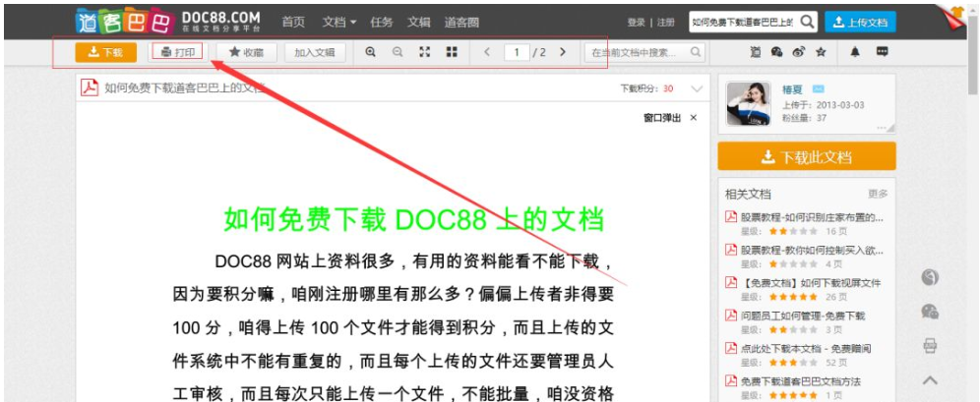
Task: Switch to thumbnail grid view icon
Action: pyautogui.click(x=452, y=52)
